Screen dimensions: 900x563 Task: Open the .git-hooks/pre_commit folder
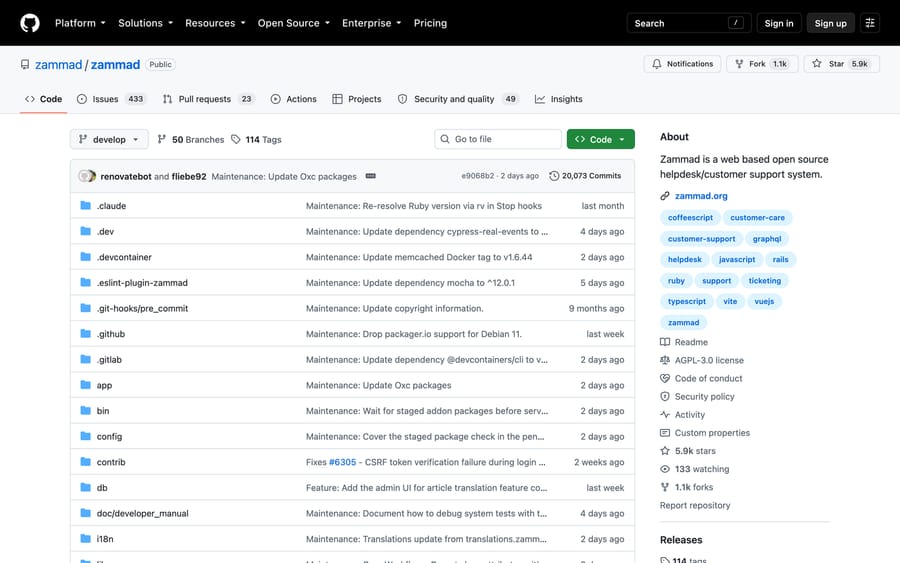(142, 308)
